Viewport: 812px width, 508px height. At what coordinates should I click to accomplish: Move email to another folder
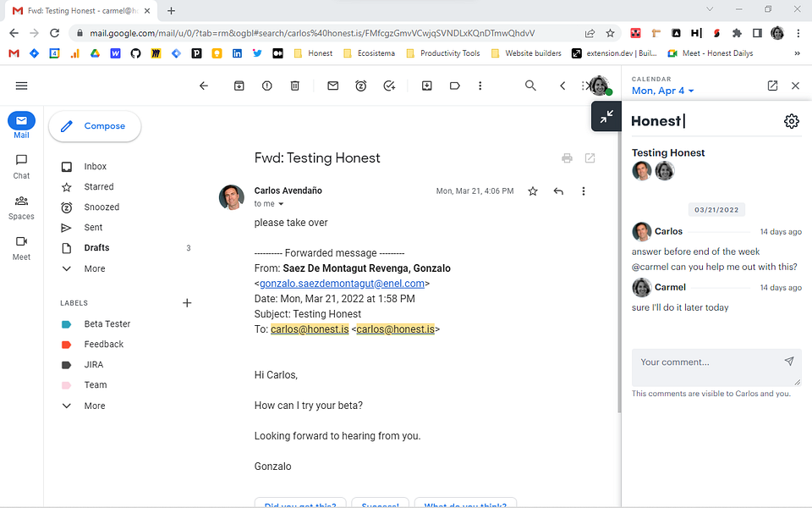pyautogui.click(x=426, y=86)
